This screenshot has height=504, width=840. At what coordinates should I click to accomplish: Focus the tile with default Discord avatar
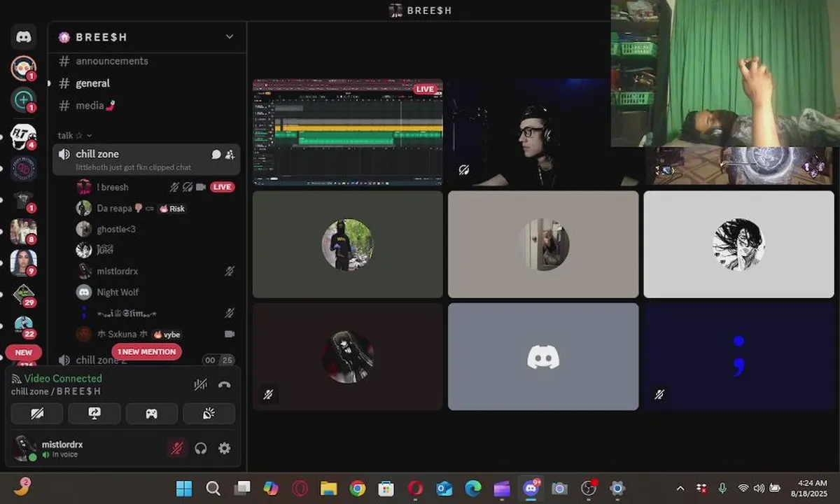543,356
